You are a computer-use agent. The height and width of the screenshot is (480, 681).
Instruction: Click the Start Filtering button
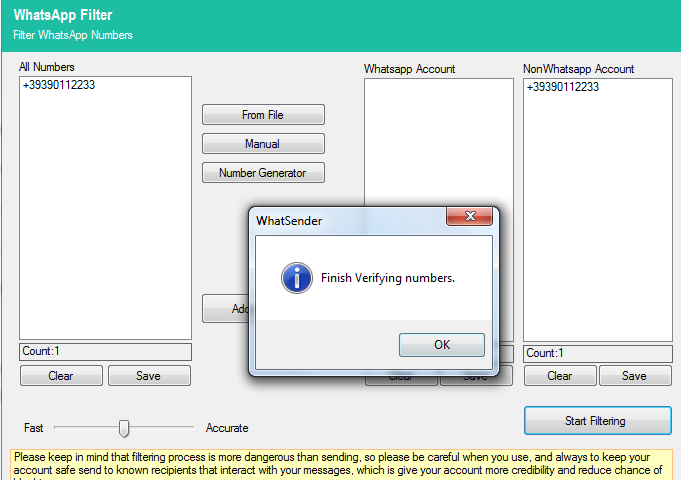tap(597, 421)
